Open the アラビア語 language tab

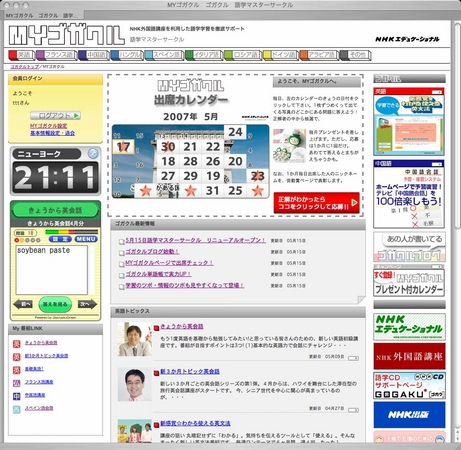[x=319, y=55]
